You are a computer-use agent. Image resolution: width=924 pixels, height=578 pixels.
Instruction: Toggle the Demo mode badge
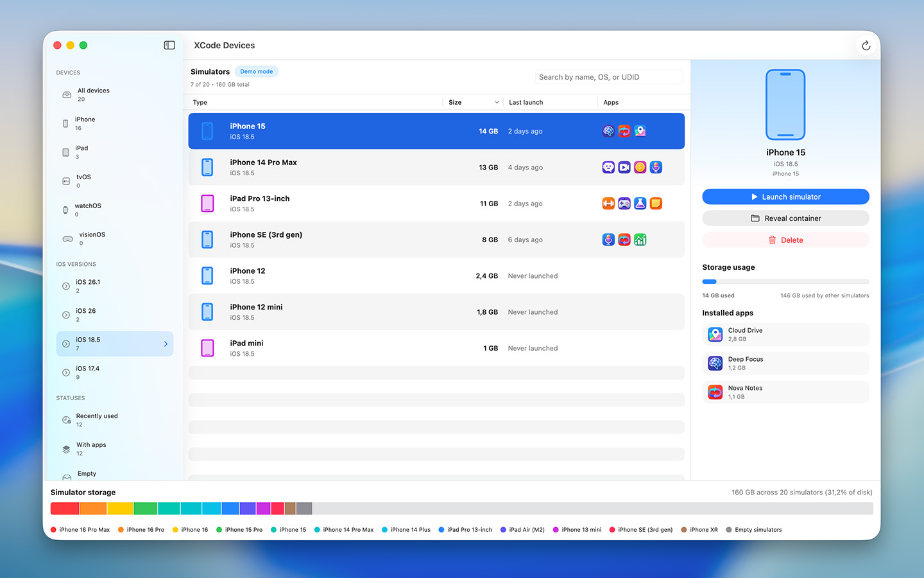[x=256, y=71]
